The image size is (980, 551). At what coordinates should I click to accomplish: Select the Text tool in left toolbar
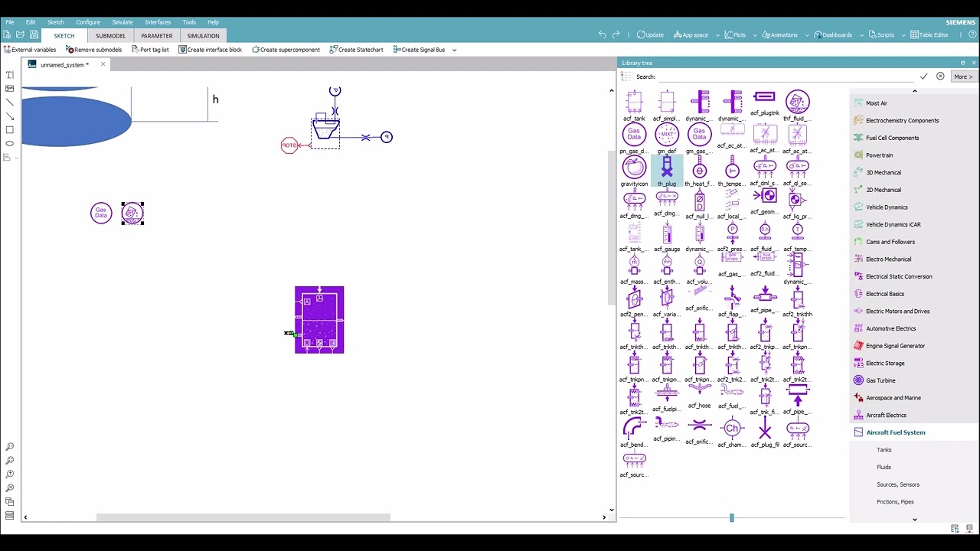click(10, 75)
